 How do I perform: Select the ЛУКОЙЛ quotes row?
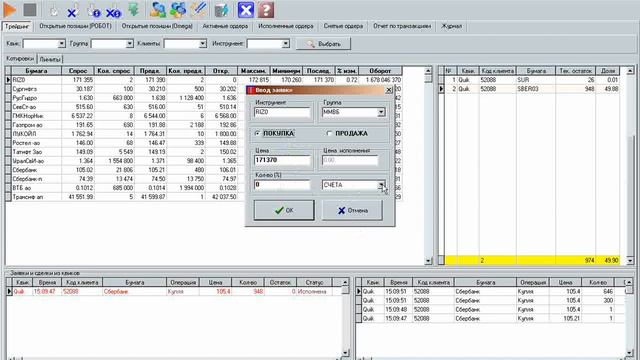125,134
